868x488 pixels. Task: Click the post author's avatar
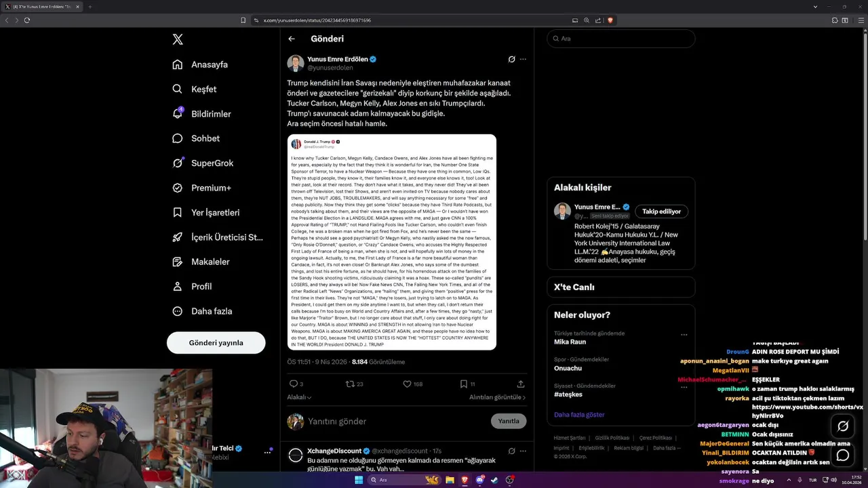click(296, 63)
